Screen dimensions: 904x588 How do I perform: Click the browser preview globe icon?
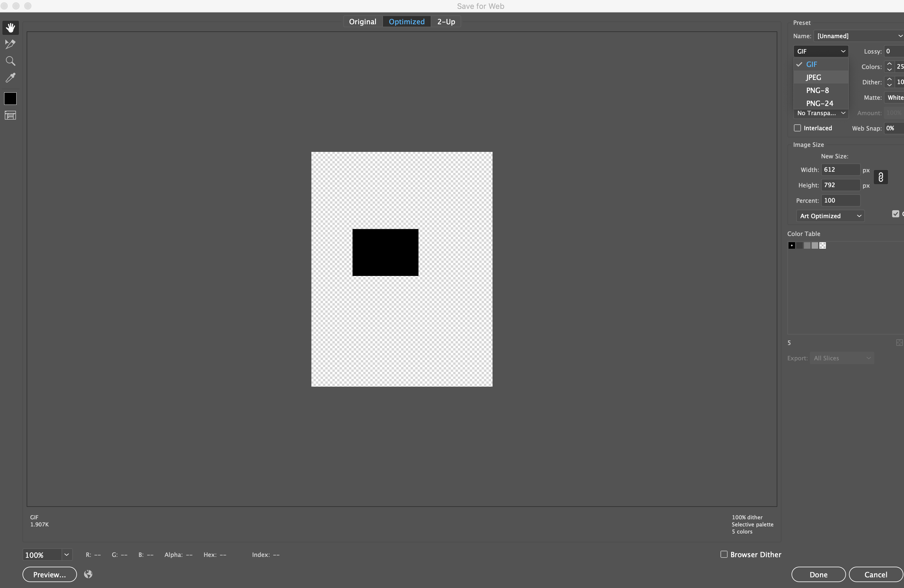coord(88,574)
